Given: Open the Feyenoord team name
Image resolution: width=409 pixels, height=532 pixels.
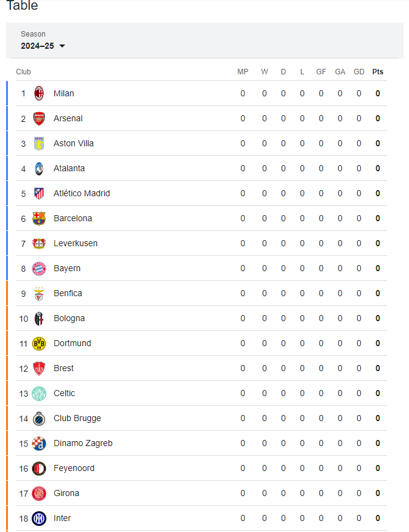Looking at the screenshot, I should 74,468.
